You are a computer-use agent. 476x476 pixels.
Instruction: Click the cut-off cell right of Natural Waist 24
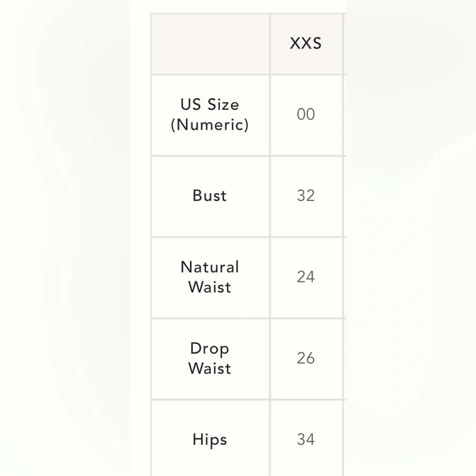point(344,277)
